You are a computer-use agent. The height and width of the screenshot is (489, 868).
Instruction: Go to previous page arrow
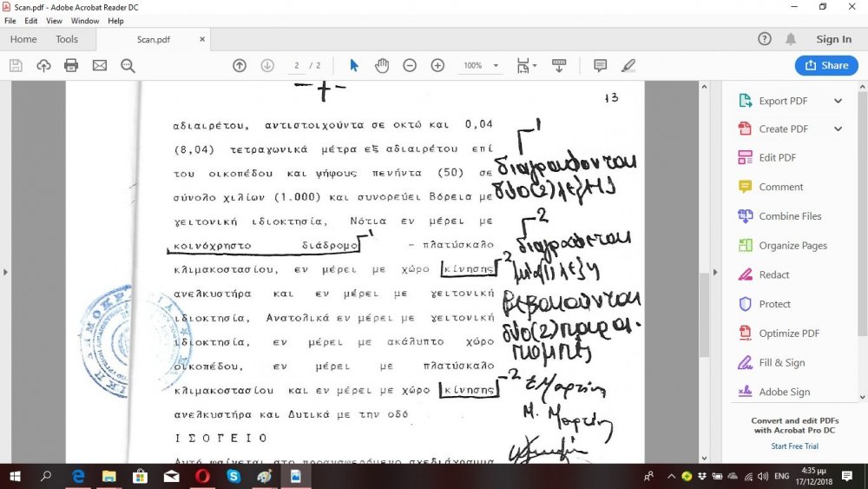240,65
